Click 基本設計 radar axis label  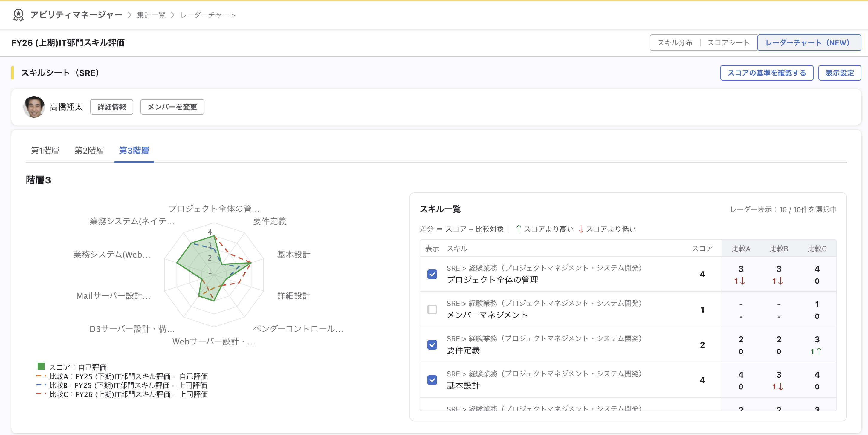[x=294, y=255]
